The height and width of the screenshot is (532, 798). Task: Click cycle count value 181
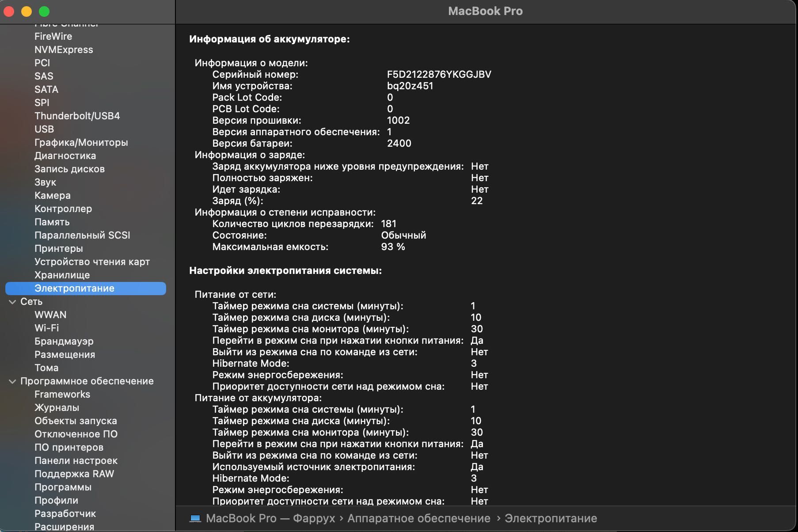coord(389,224)
